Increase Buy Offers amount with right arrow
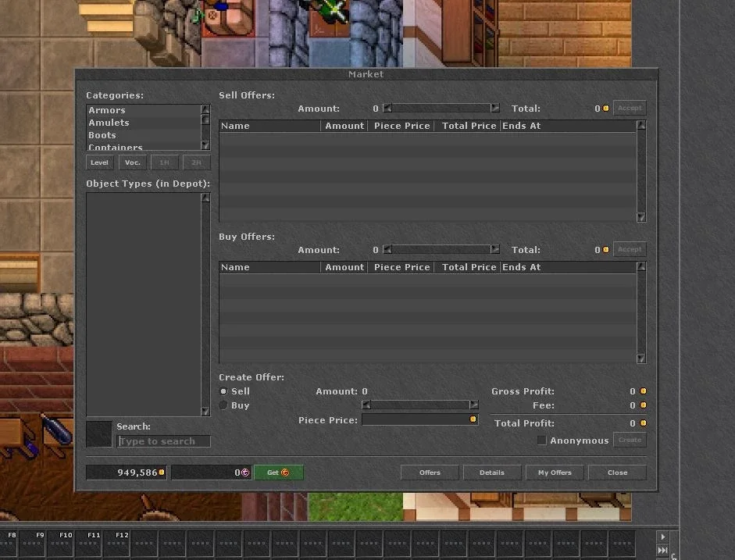The image size is (735, 560). (x=495, y=249)
